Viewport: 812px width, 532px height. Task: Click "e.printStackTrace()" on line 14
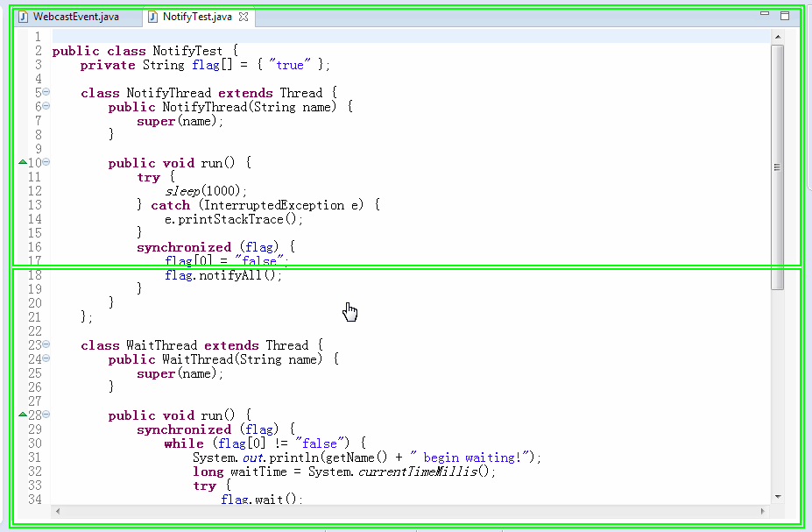[233, 219]
